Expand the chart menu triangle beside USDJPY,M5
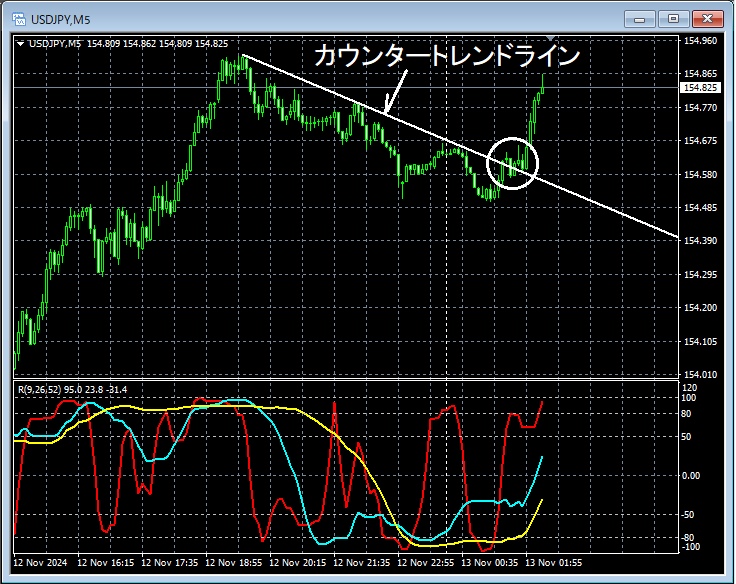Viewport: 736px width, 584px height. [20, 44]
